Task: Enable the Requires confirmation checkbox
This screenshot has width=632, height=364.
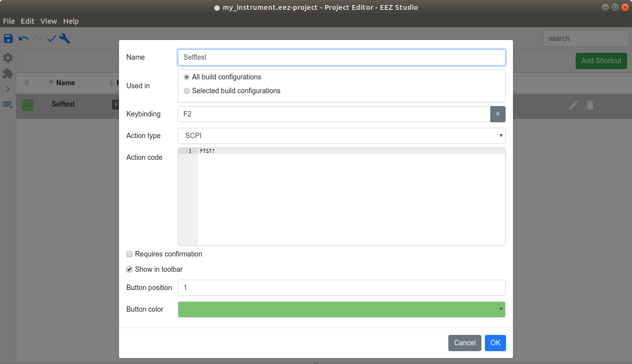Action: (x=130, y=254)
